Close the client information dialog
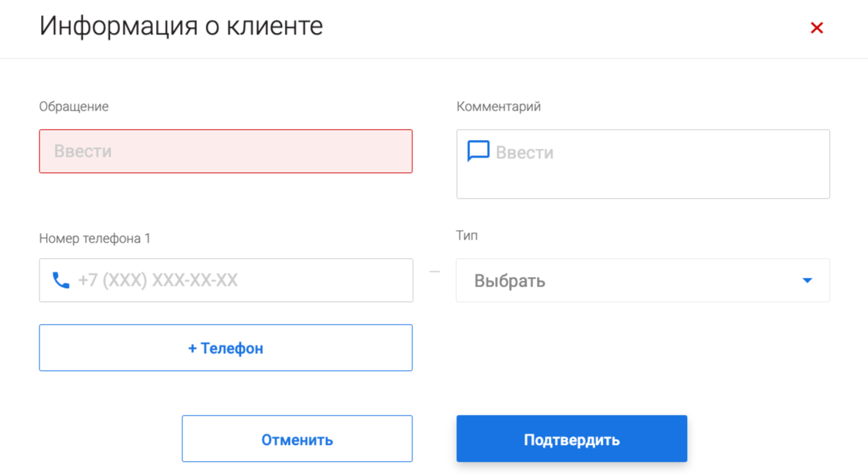Screen dimensions: 868x475 [817, 28]
